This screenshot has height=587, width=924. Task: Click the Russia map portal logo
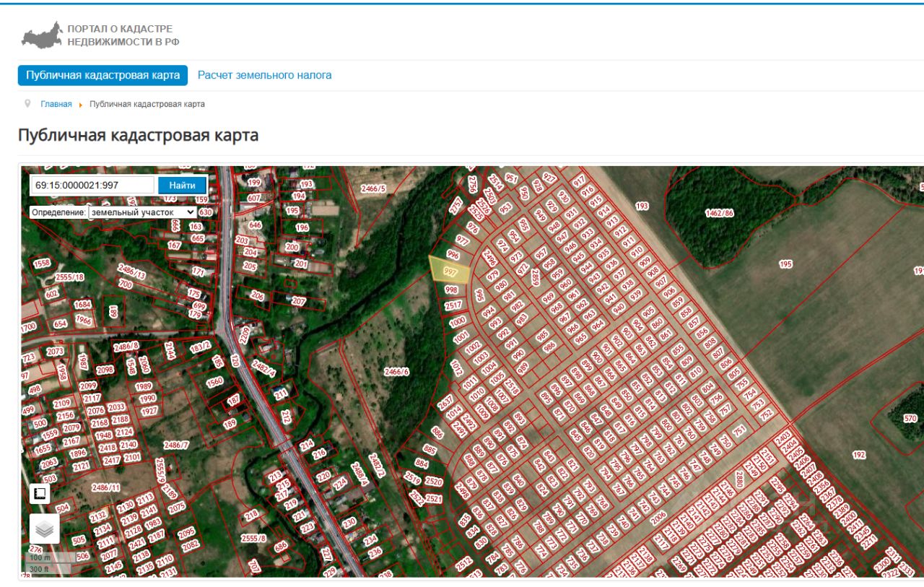[43, 35]
